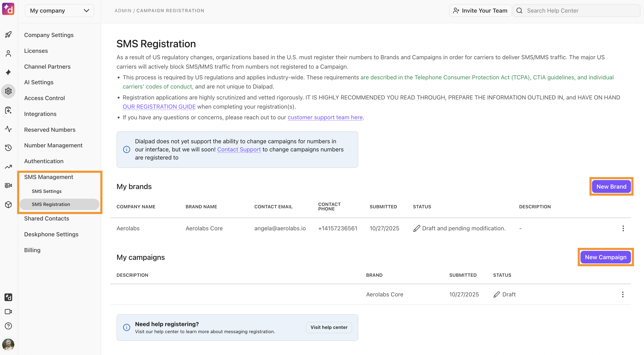This screenshot has height=355, width=644.
Task: Click the STATUS column header in brands table
Action: click(x=422, y=207)
